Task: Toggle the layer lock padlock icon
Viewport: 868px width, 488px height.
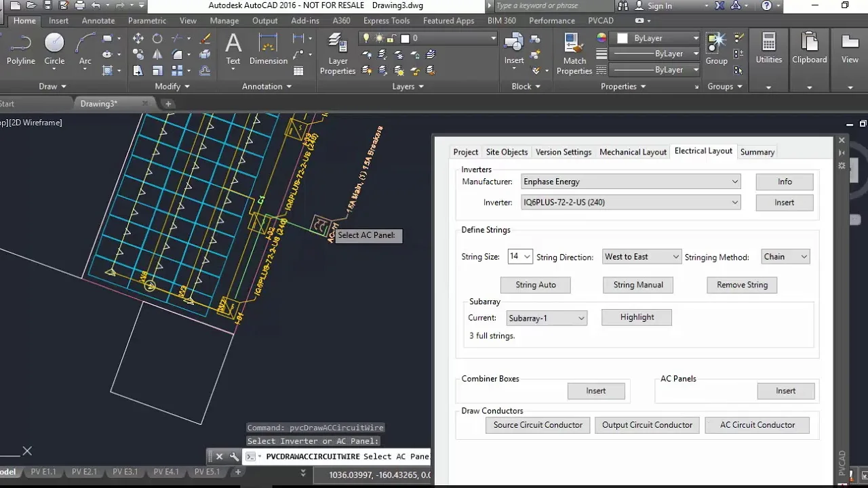Action: coord(391,39)
